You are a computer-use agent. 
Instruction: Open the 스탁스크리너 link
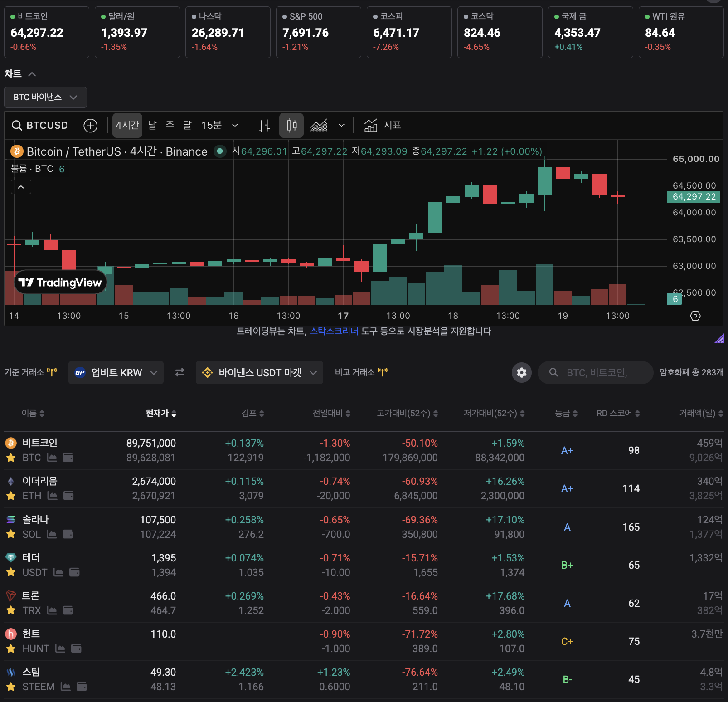coord(334,331)
